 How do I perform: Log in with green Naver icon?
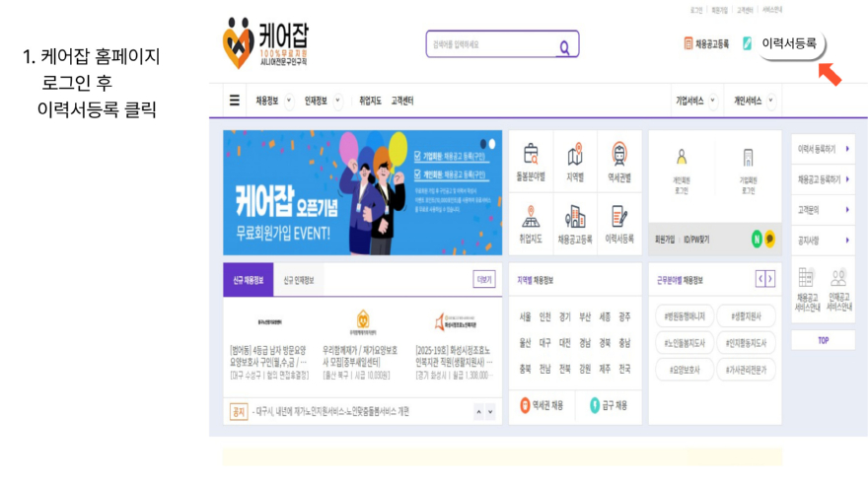tap(757, 239)
